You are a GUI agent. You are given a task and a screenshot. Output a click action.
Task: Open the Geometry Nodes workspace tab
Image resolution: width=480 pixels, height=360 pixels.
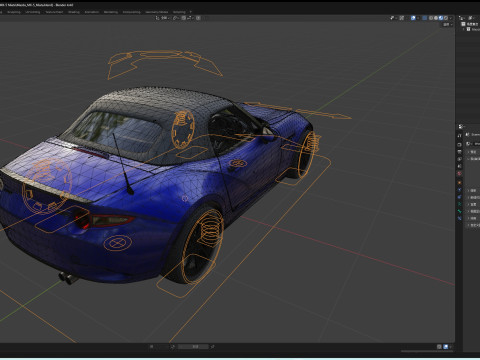[x=157, y=12]
